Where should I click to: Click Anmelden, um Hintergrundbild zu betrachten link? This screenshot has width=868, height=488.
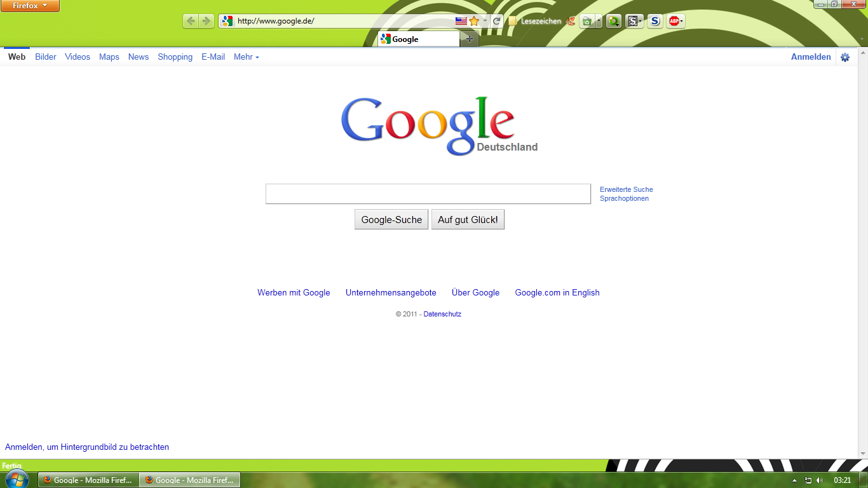point(87,447)
